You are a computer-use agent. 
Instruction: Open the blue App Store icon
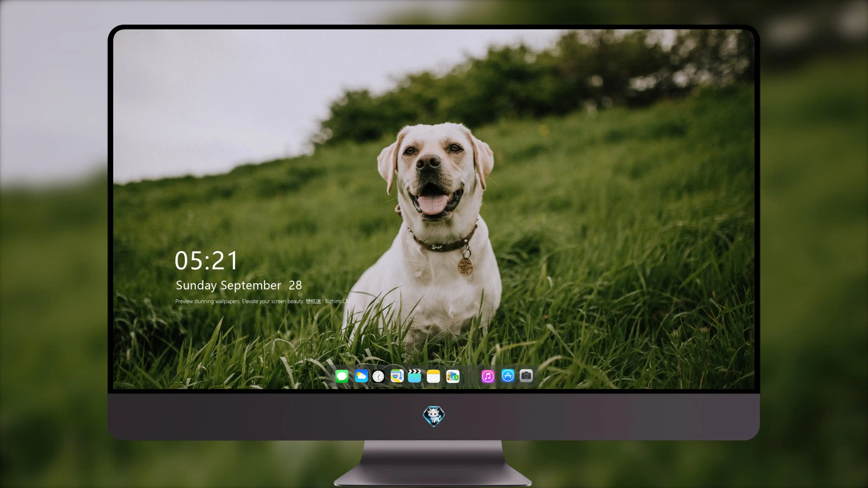[508, 375]
